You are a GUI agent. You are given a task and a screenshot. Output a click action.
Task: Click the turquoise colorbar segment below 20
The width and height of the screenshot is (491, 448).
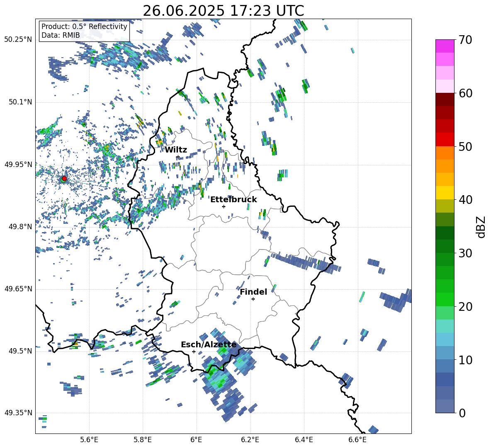click(x=445, y=326)
